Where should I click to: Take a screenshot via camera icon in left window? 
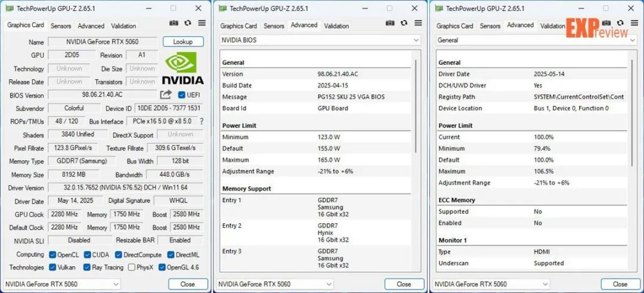click(174, 23)
